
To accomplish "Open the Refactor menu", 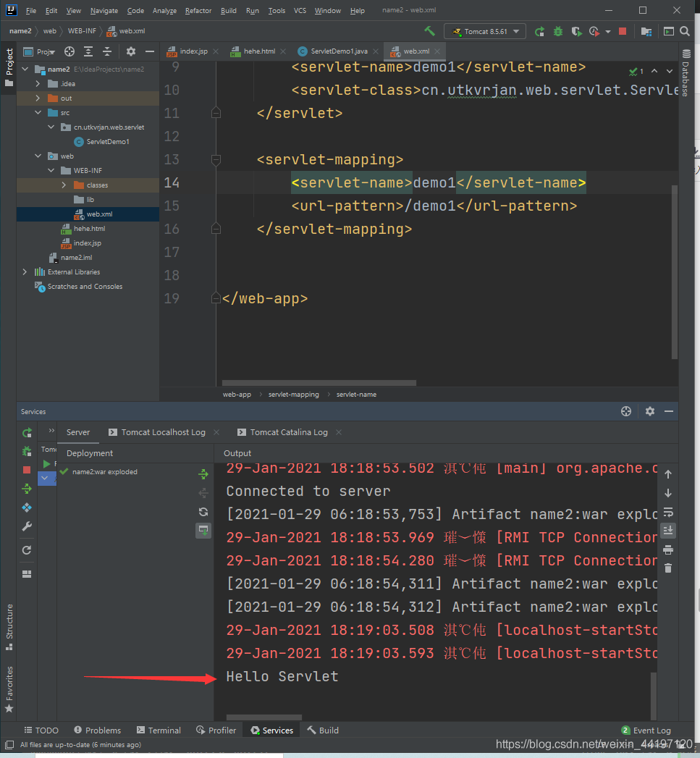I will 198,11.
